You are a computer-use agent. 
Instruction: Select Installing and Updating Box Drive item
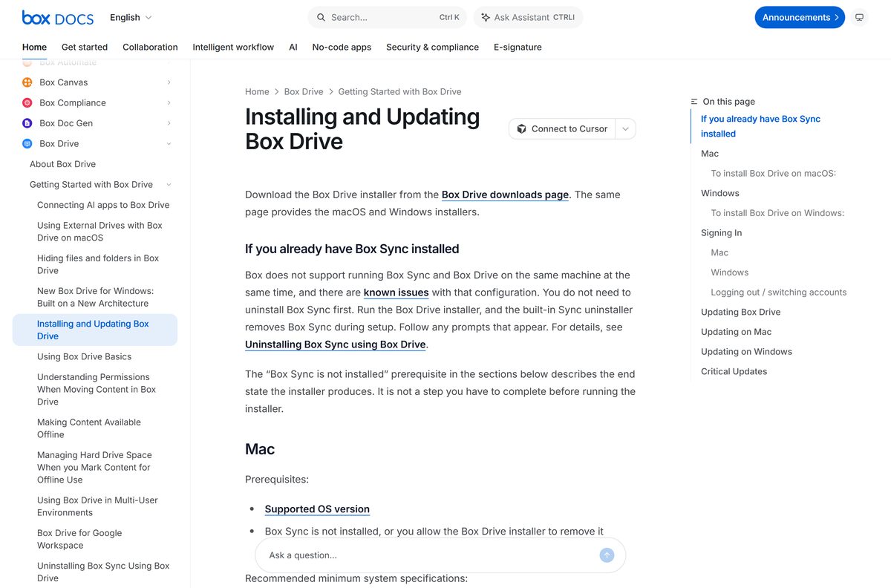coord(95,330)
